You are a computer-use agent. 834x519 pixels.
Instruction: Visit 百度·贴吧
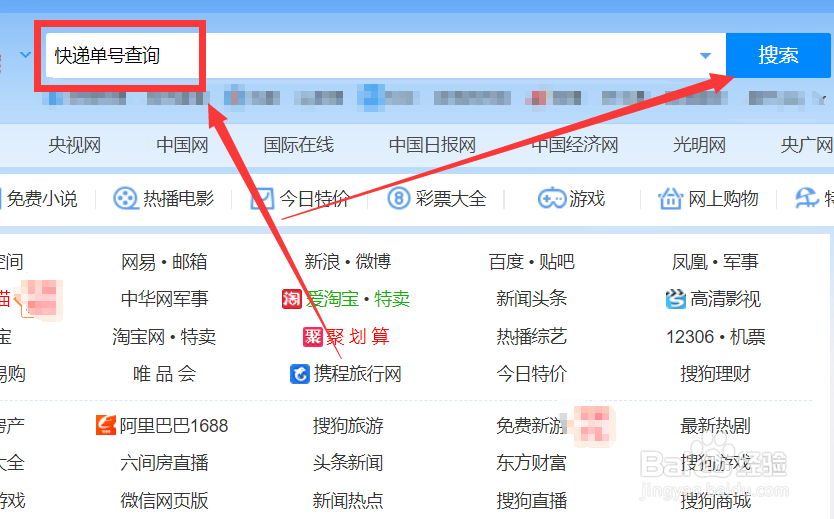tap(532, 262)
